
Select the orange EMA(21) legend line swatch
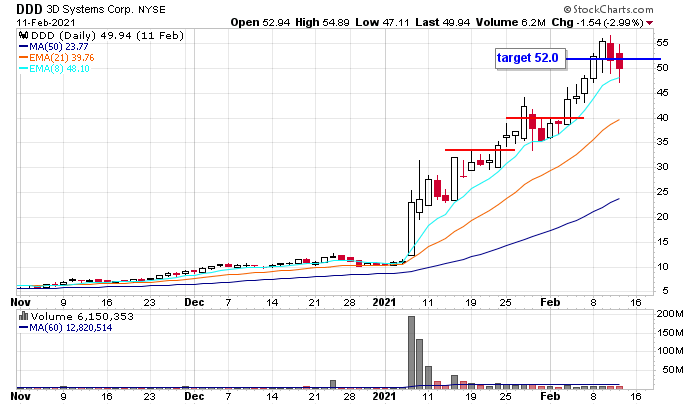(x=23, y=58)
